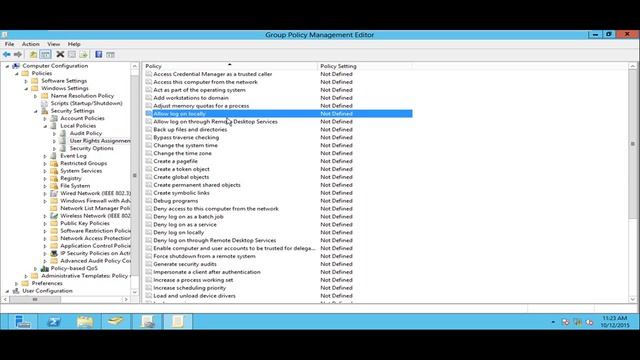Click policy list scrollbar up arrow
Image resolution: width=640 pixels, height=360 pixels.
point(633,66)
